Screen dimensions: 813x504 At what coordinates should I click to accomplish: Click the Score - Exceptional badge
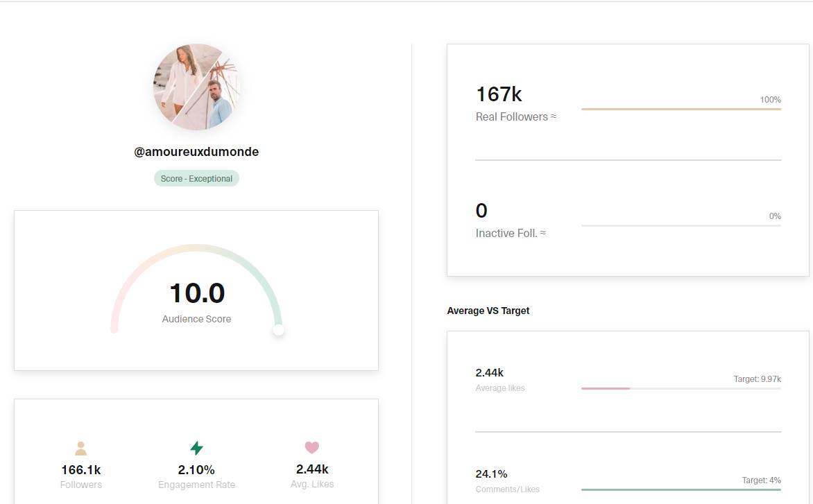pos(196,178)
